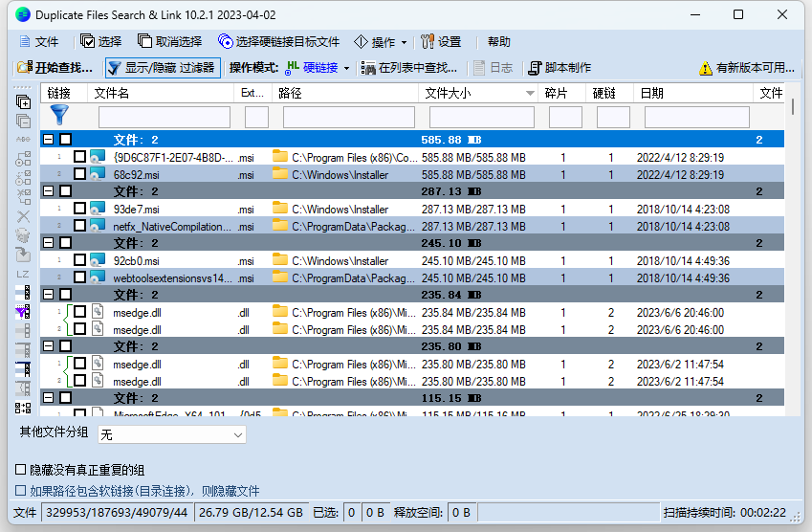Click date 2023/6/6 20:46:00 of first msedge.dll
The width and height of the screenshot is (812, 532).
click(680, 312)
